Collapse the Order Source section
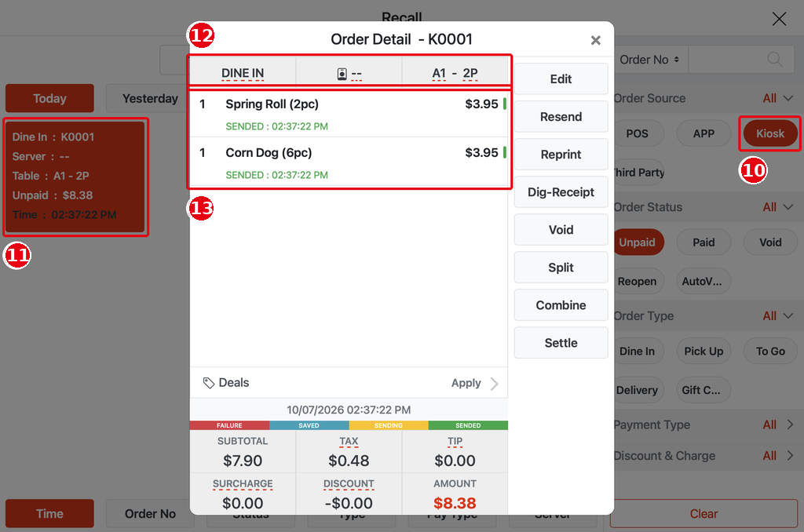This screenshot has width=804, height=532. 788,98
